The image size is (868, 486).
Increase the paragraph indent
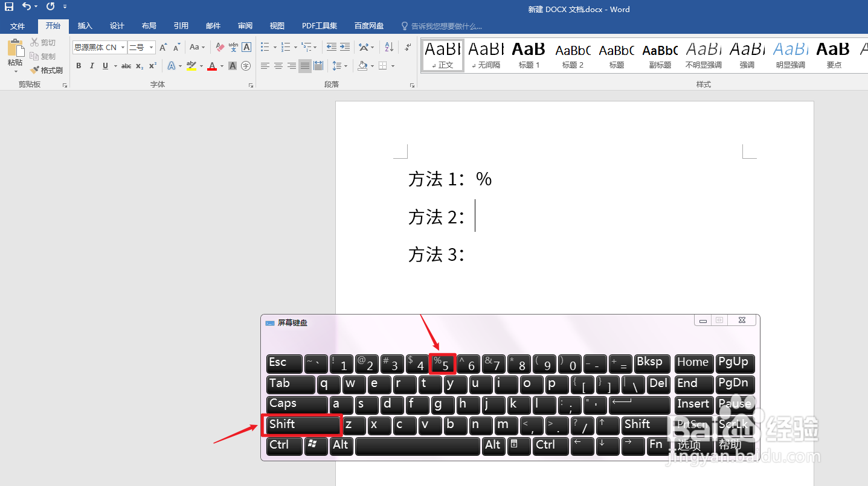(x=345, y=47)
